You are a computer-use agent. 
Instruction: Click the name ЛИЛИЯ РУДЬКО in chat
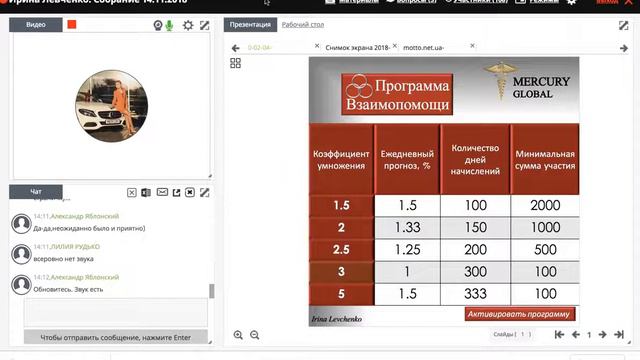75,247
